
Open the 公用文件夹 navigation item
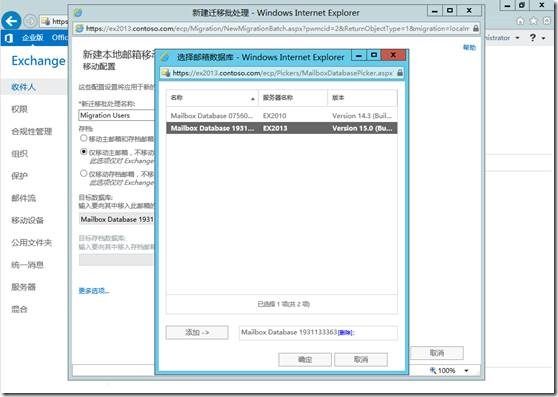pos(32,243)
